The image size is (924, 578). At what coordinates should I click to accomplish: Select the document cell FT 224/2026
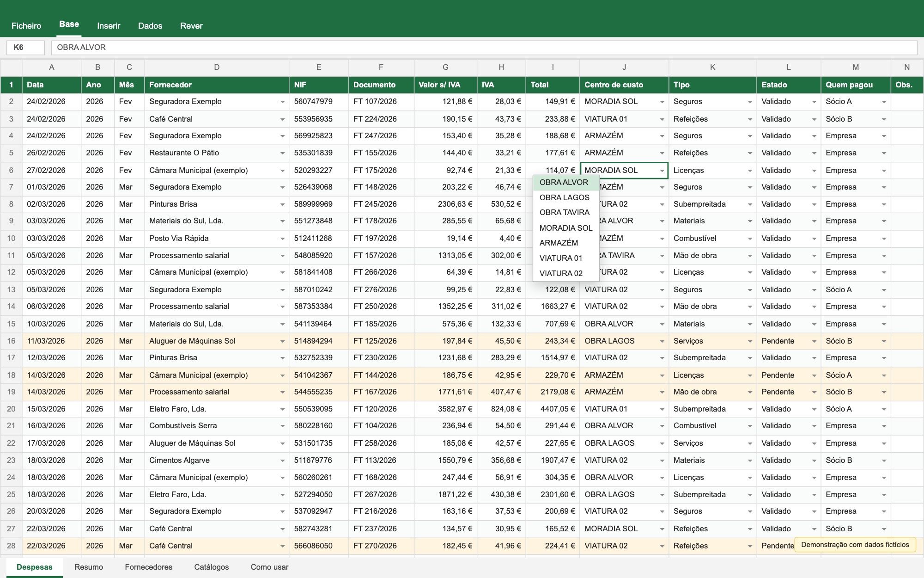381,119
